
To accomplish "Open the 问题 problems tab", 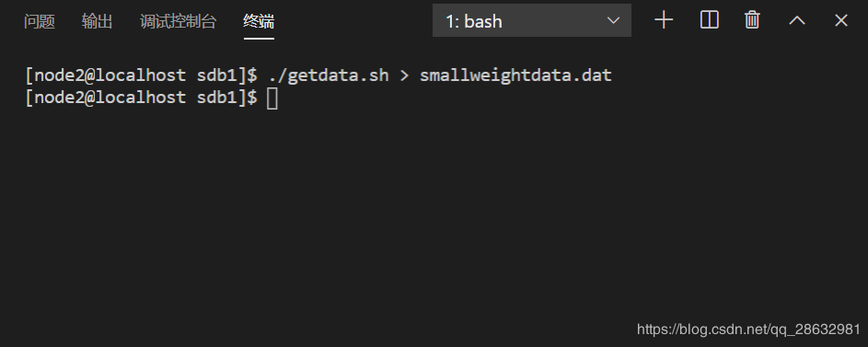I will click(40, 21).
